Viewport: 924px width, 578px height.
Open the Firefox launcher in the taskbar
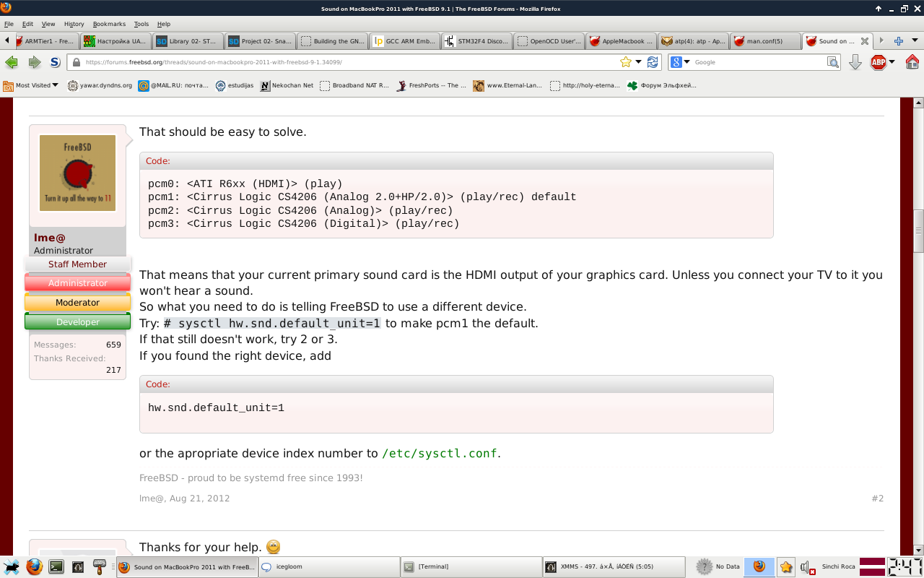tap(34, 566)
